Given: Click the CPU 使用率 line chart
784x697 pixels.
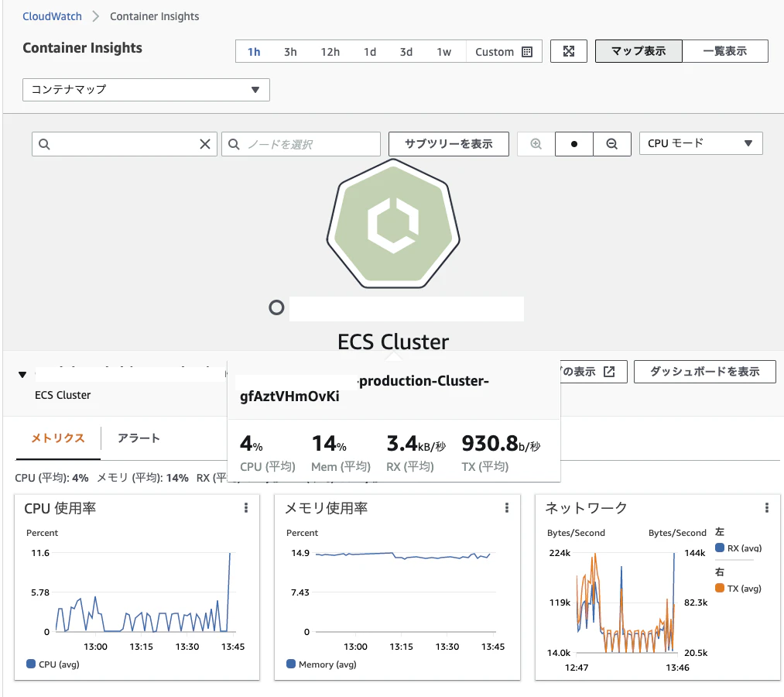Looking at the screenshot, I should click(145, 592).
